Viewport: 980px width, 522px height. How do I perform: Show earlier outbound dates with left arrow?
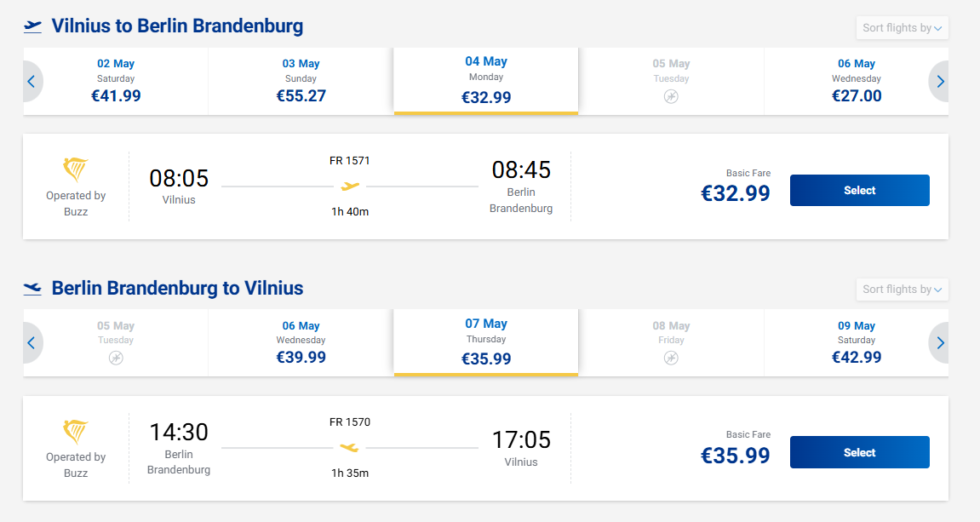(x=32, y=82)
